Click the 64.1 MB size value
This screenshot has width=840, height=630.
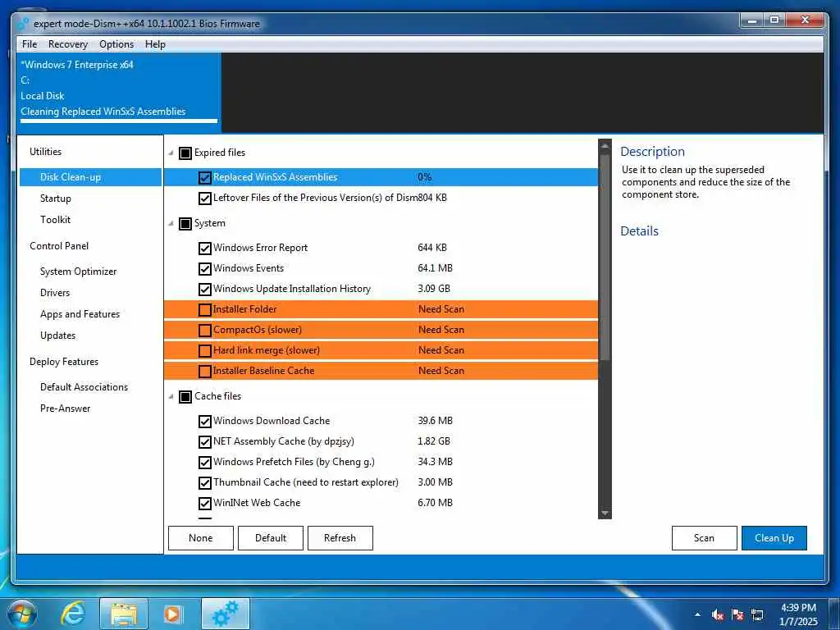tap(435, 268)
